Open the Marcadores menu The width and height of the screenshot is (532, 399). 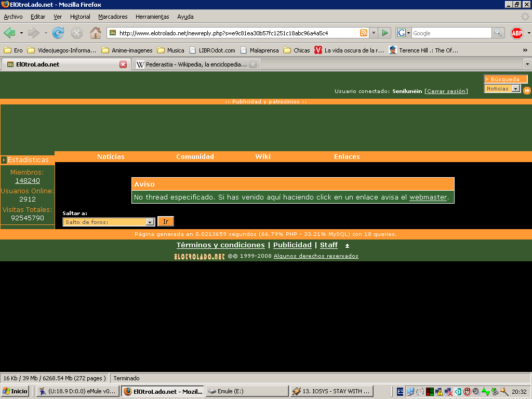point(113,17)
